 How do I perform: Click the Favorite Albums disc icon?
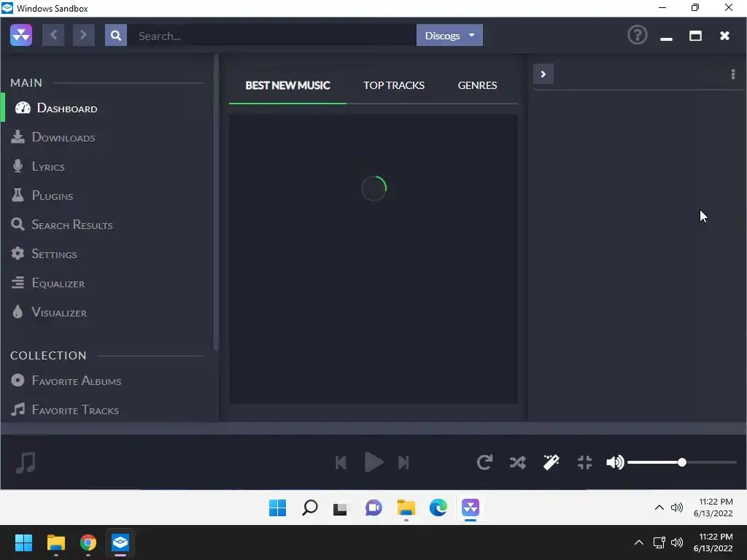pyautogui.click(x=18, y=380)
